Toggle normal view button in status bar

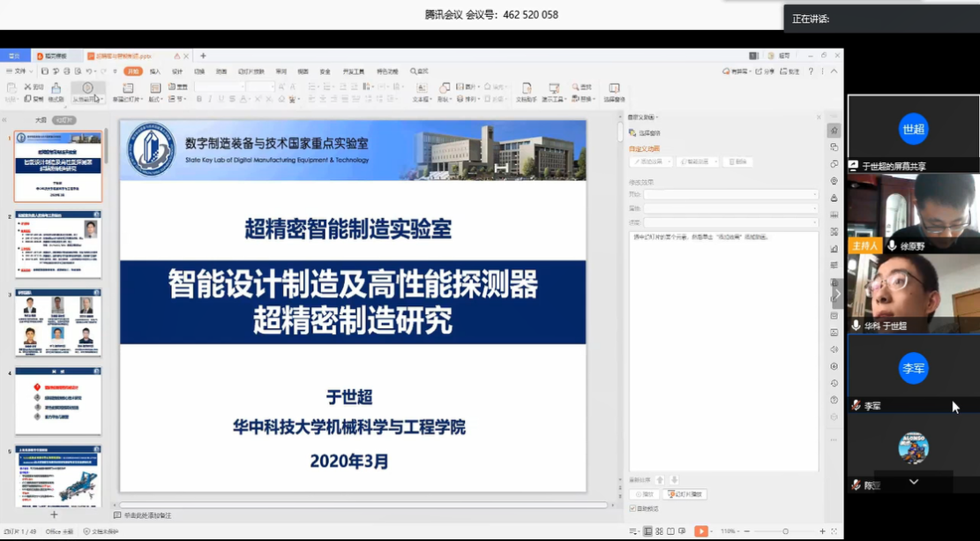(647, 531)
